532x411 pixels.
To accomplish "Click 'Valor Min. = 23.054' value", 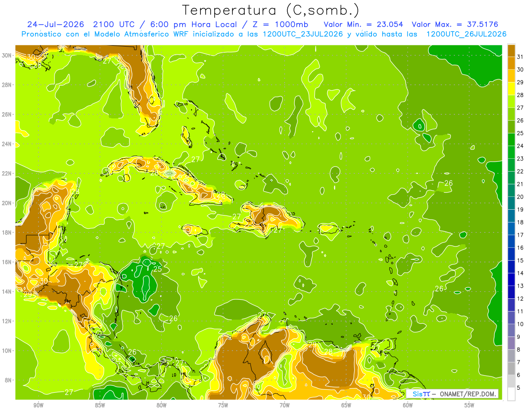I will (x=364, y=24).
